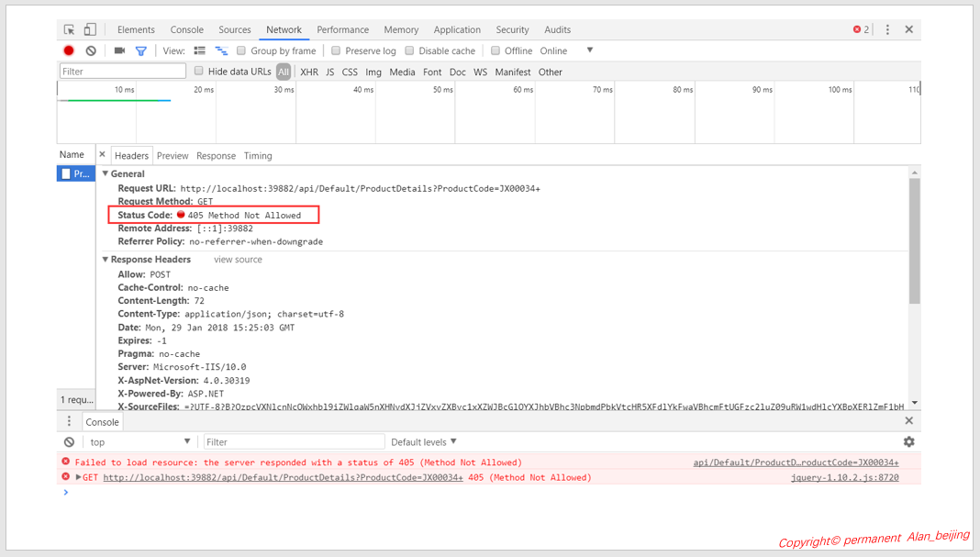Image resolution: width=980 pixels, height=557 pixels.
Task: Activate the inspect element picker icon
Action: (x=70, y=29)
